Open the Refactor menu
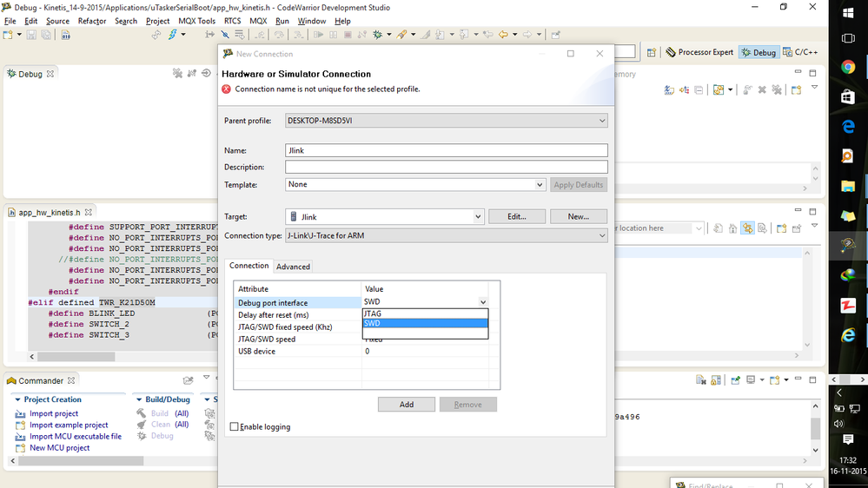This screenshot has width=868, height=488. (x=92, y=21)
